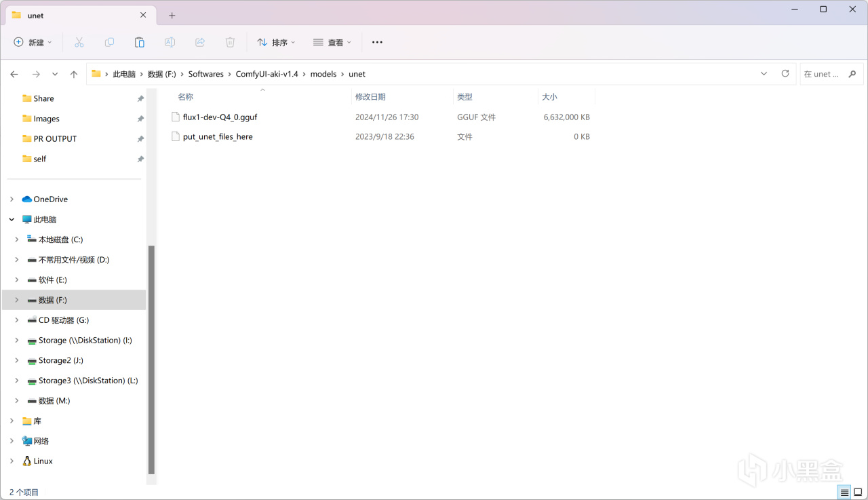Screen dimensions: 868x500
Task: Click 此电脑 in the address breadcrumb
Action: click(124, 74)
